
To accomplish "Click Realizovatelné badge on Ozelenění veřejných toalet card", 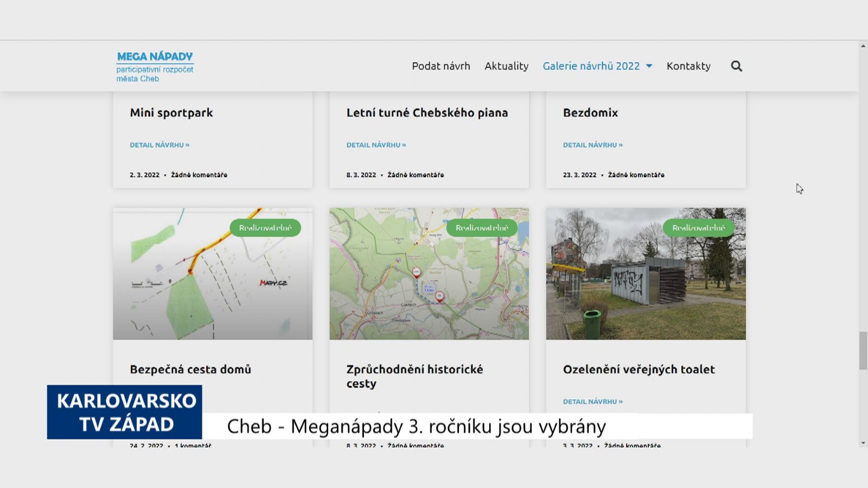I will tap(698, 228).
